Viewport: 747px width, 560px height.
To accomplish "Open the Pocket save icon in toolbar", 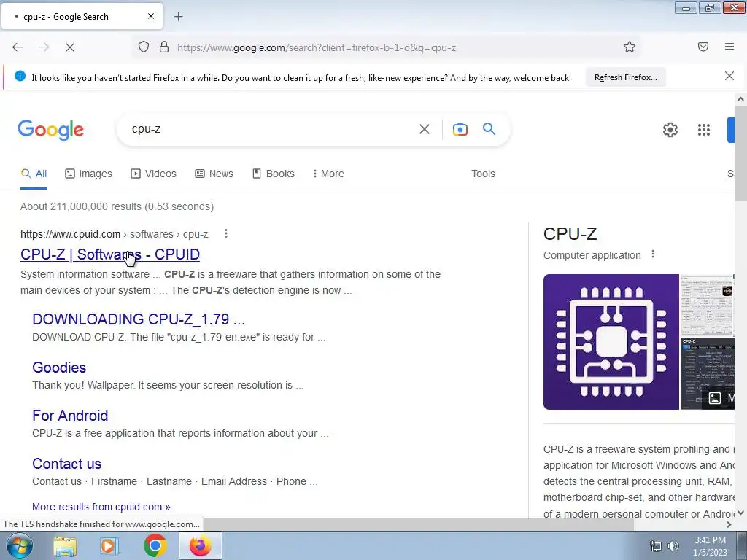I will 703,47.
